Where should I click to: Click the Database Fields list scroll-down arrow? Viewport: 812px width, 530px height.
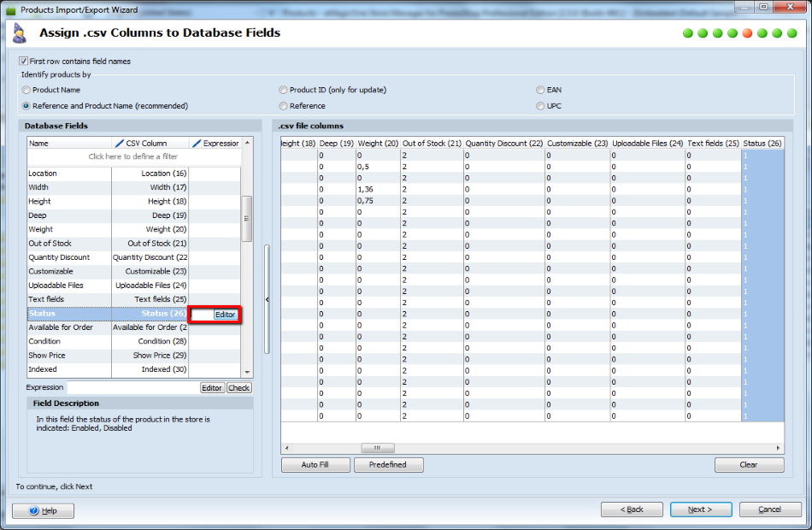pyautogui.click(x=247, y=372)
